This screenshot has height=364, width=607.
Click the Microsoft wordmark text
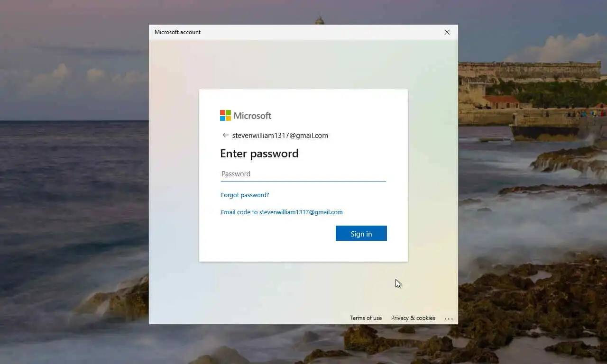252,116
